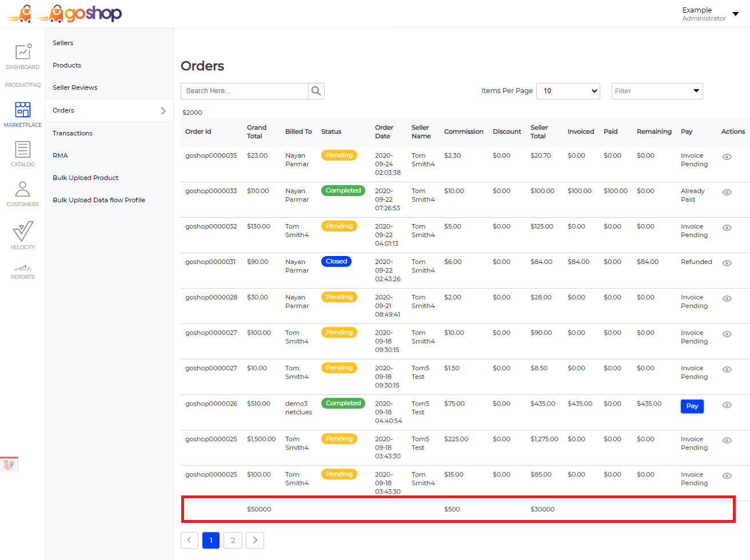Click order id goshop0000035
The width and height of the screenshot is (750, 560).
[x=211, y=155]
